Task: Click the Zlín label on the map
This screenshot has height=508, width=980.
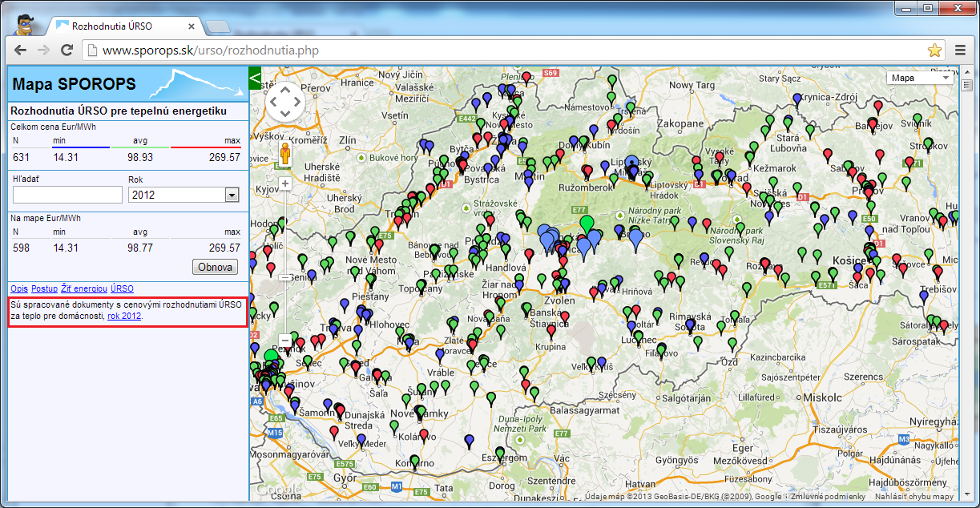Action: [x=349, y=139]
